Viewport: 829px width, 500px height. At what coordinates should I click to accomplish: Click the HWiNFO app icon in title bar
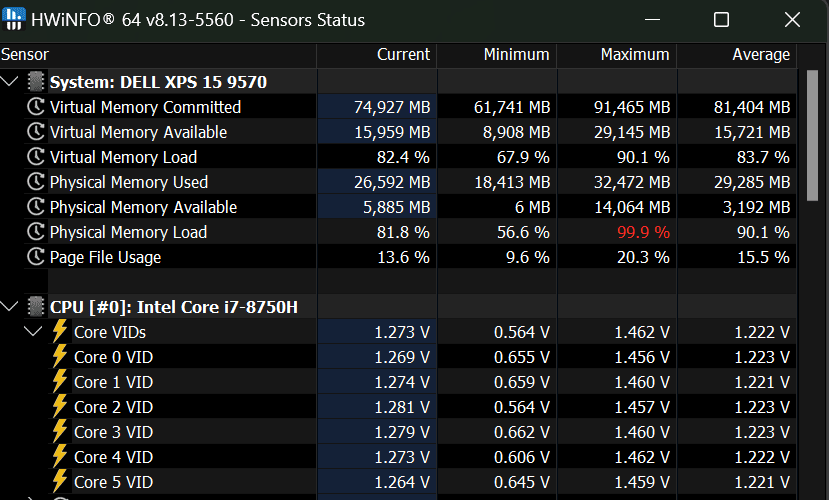(x=14, y=20)
